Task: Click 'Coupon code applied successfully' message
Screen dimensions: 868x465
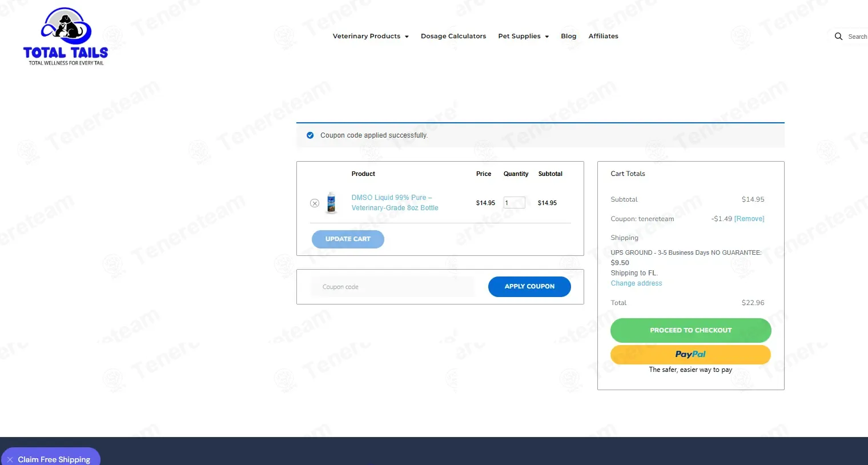Action: 374,135
